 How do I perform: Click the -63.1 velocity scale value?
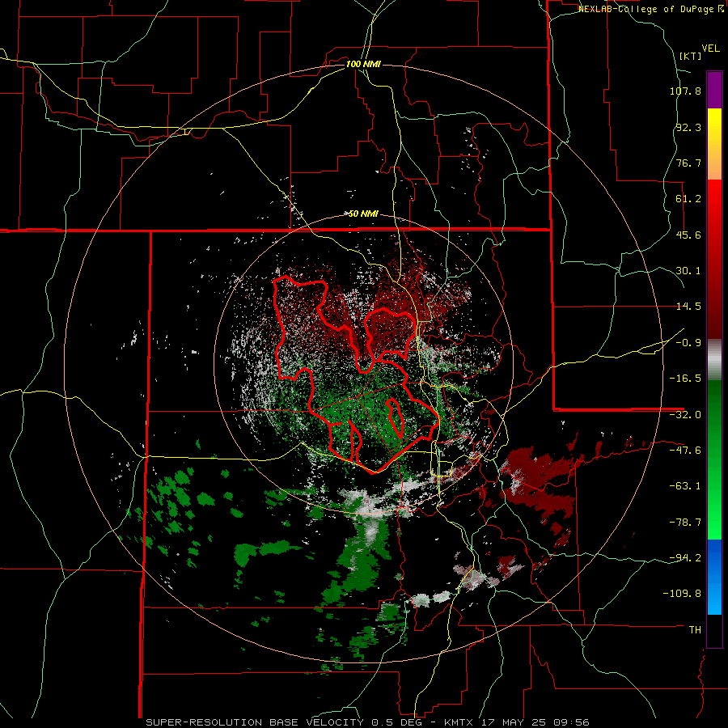coord(685,486)
